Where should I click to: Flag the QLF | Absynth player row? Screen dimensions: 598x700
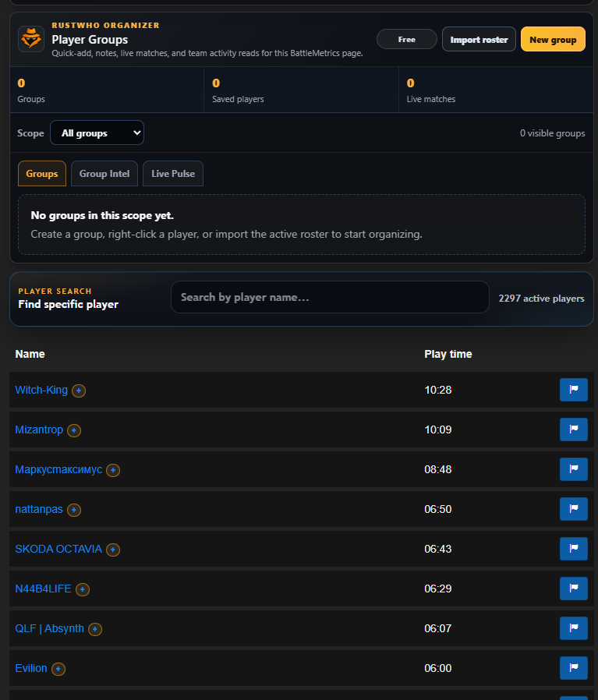[x=573, y=628]
